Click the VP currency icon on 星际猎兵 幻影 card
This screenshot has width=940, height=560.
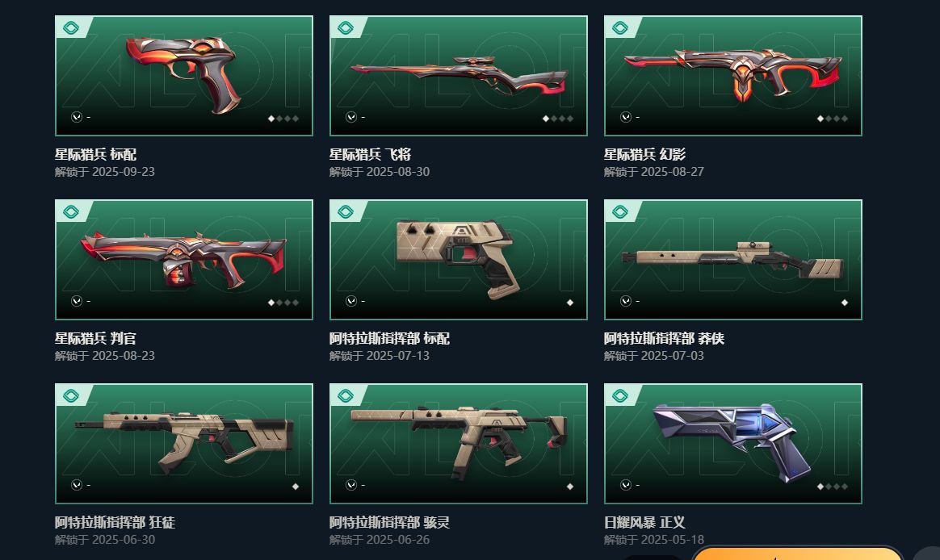pyautogui.click(x=626, y=117)
